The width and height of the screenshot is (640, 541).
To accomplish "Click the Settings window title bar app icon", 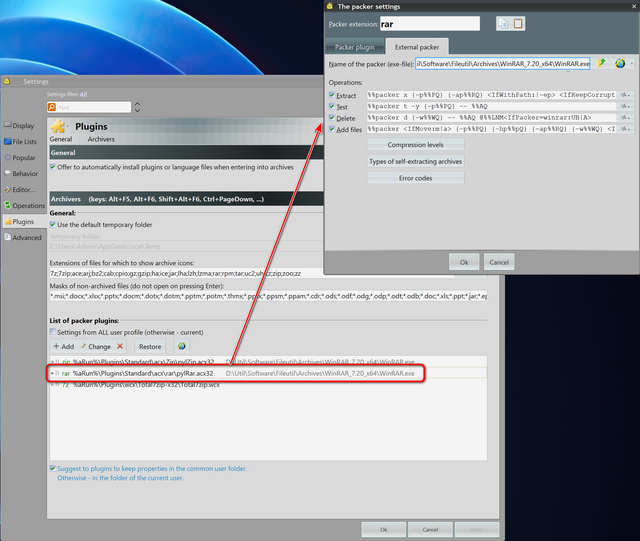I will click(x=7, y=81).
